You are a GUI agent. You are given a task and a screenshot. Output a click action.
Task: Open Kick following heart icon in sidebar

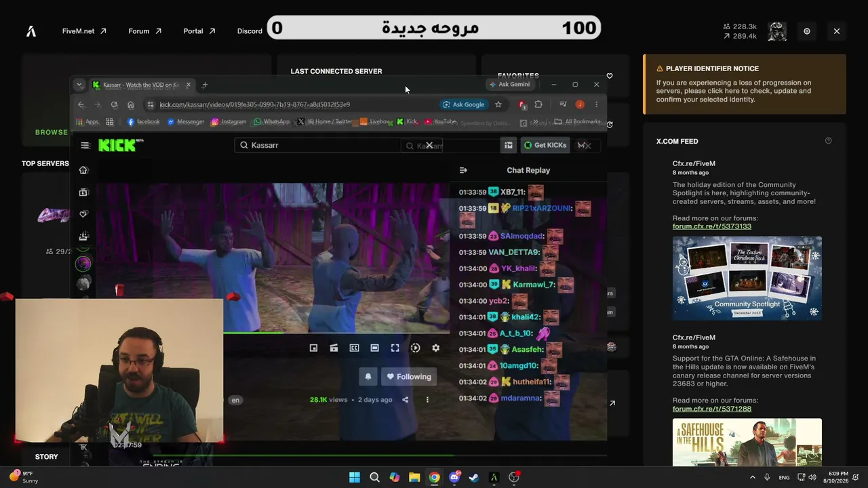point(83,214)
